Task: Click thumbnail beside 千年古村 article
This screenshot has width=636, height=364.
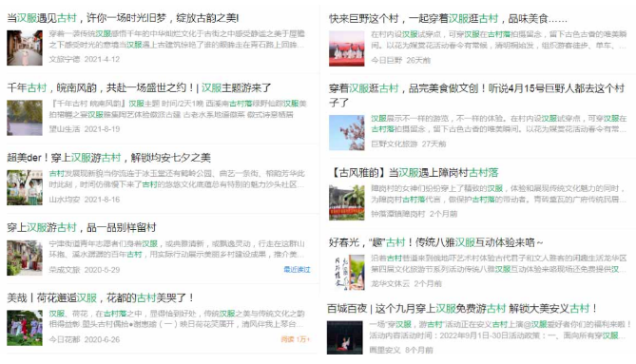Action: tap(25, 118)
